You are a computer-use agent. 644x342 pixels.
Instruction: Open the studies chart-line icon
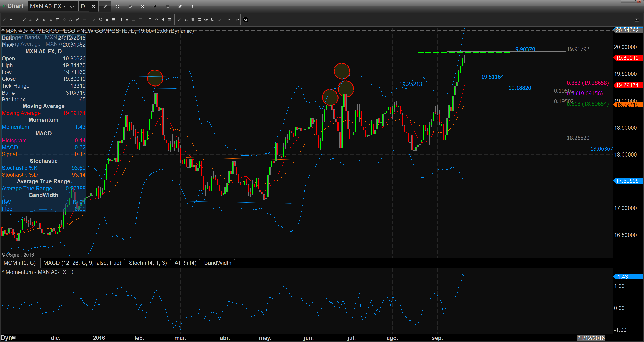pos(118,6)
